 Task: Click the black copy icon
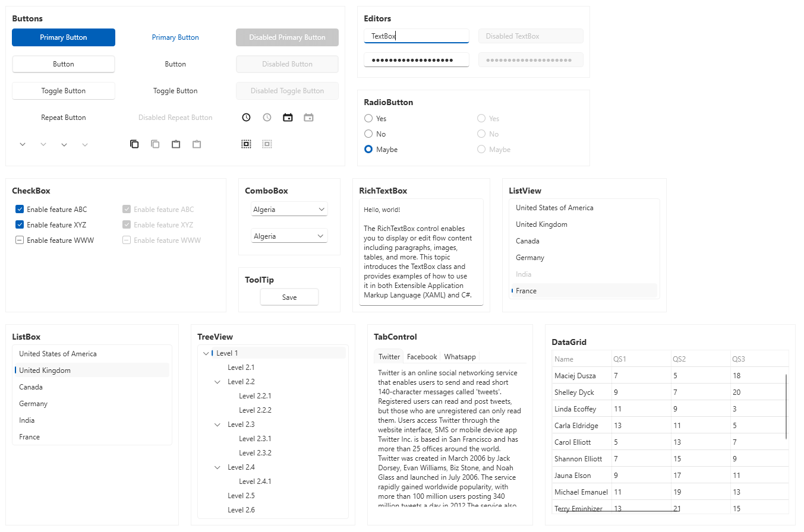point(134,144)
